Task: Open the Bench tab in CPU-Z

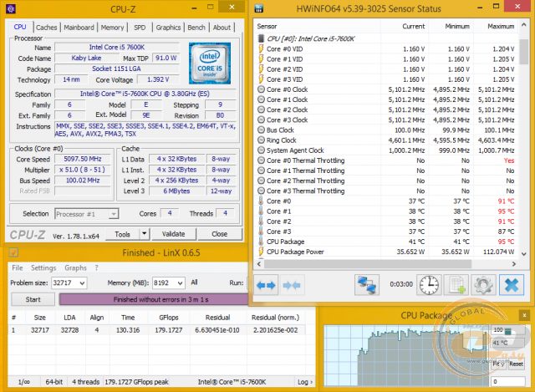Action: 196,28
